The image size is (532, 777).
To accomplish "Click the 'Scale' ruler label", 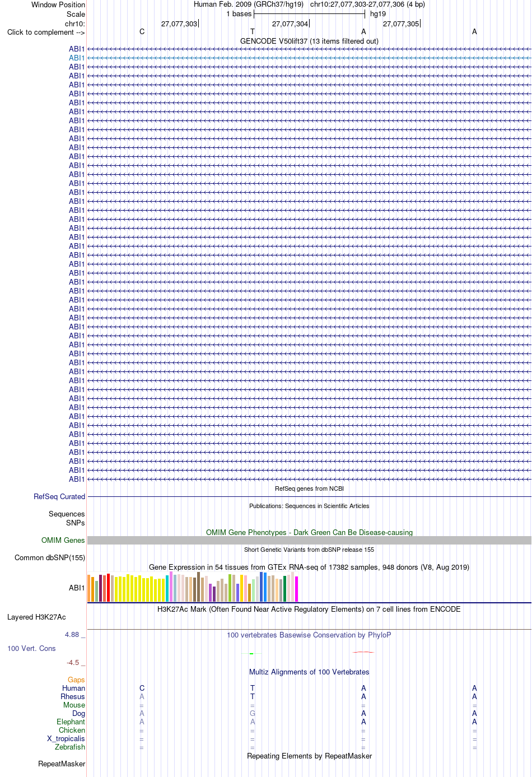I will pos(76,14).
